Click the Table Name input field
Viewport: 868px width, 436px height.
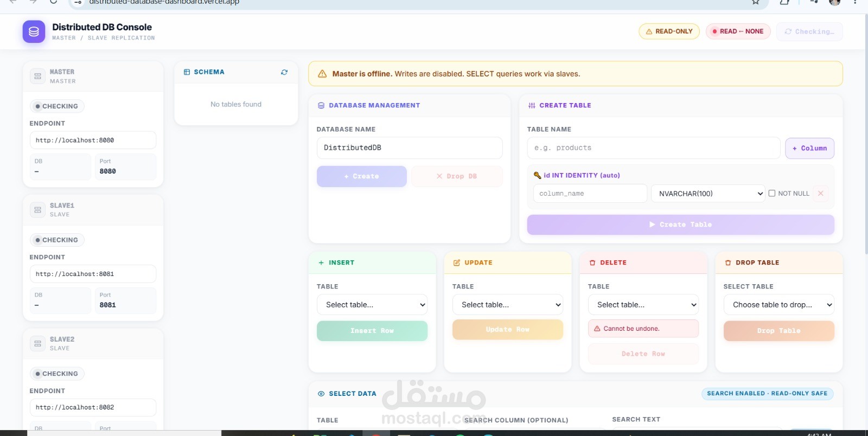[654, 148]
